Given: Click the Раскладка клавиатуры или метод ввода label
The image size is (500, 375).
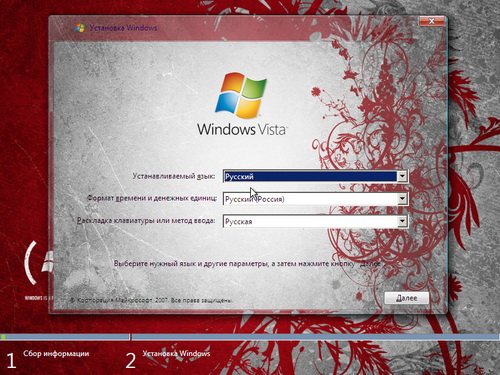Looking at the screenshot, I should (146, 220).
